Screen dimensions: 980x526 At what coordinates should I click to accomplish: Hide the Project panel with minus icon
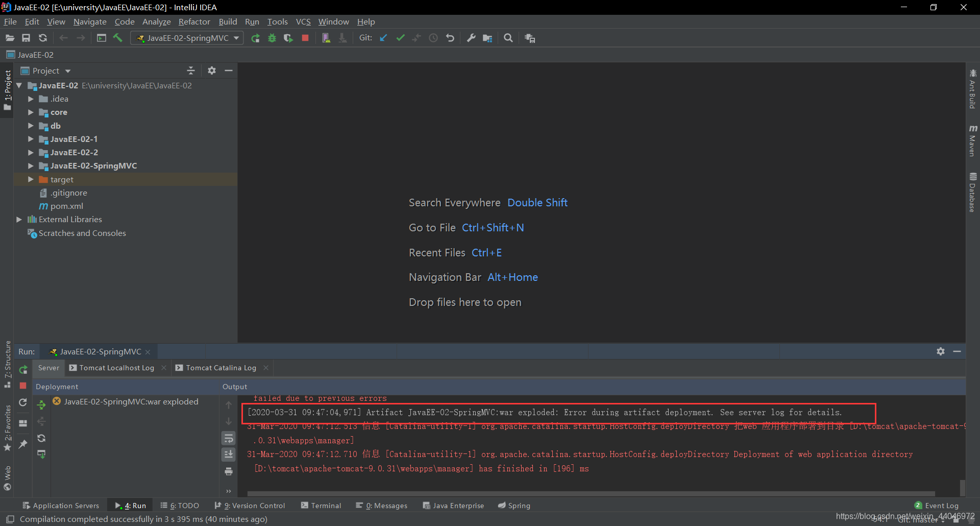(229, 70)
